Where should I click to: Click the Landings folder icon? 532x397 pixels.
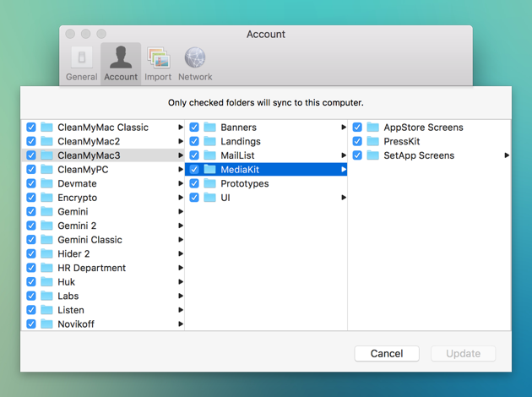(x=210, y=141)
